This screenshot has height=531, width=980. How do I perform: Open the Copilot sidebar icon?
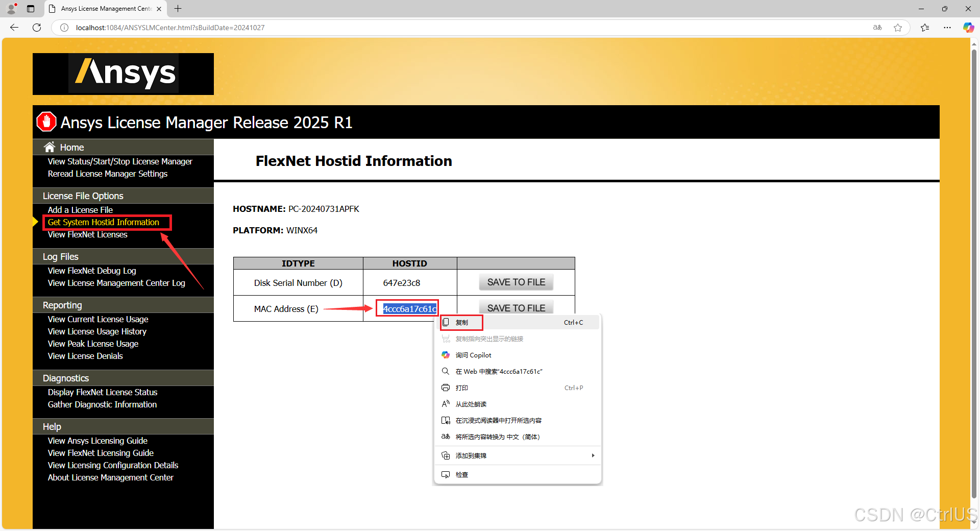click(x=968, y=28)
